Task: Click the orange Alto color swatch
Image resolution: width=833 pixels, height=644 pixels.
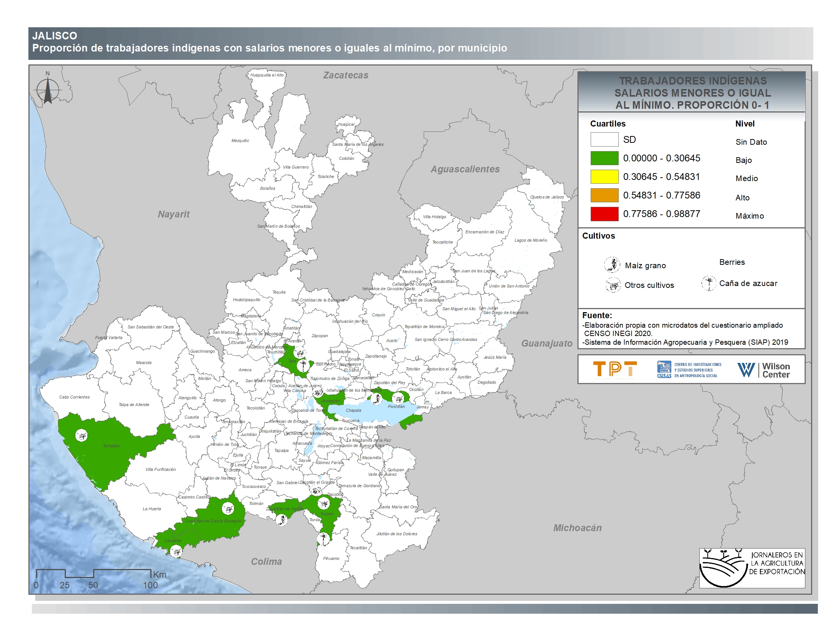Action: [604, 195]
